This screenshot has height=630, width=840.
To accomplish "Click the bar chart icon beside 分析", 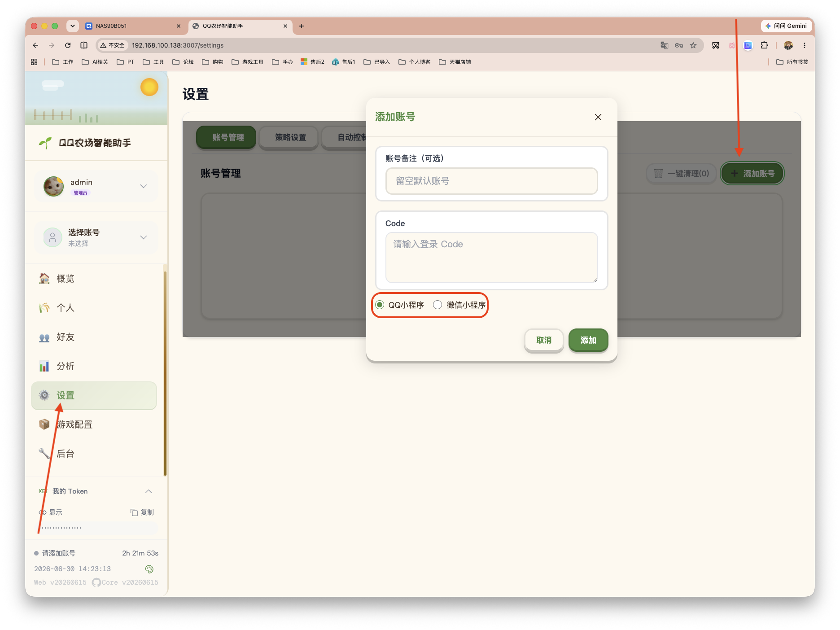I will pos(44,366).
